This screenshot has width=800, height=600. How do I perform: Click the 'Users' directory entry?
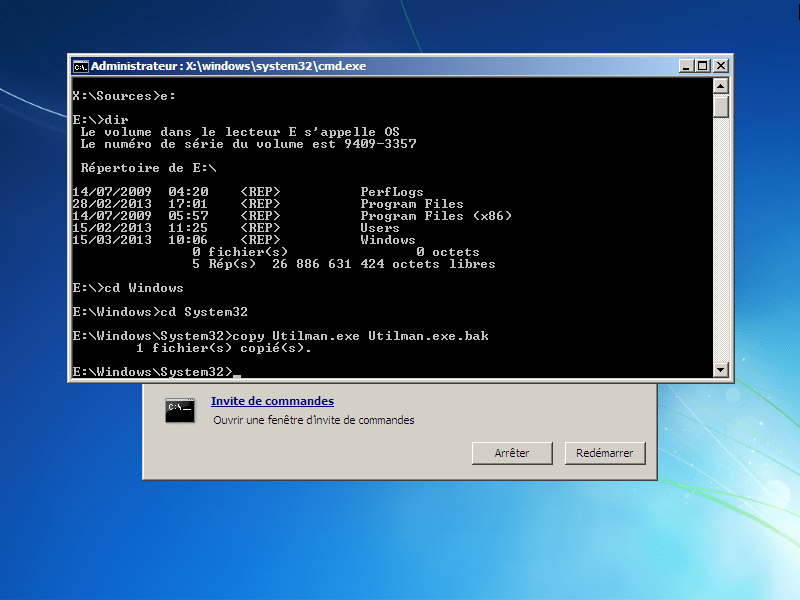point(380,228)
